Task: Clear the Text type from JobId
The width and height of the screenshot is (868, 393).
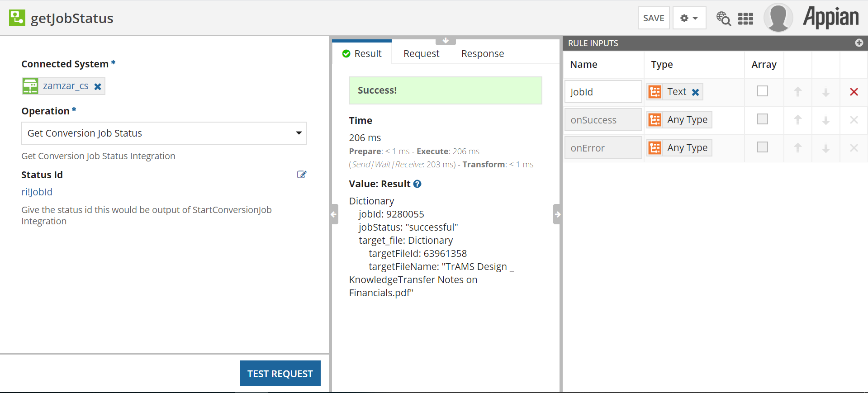Action: [x=696, y=92]
